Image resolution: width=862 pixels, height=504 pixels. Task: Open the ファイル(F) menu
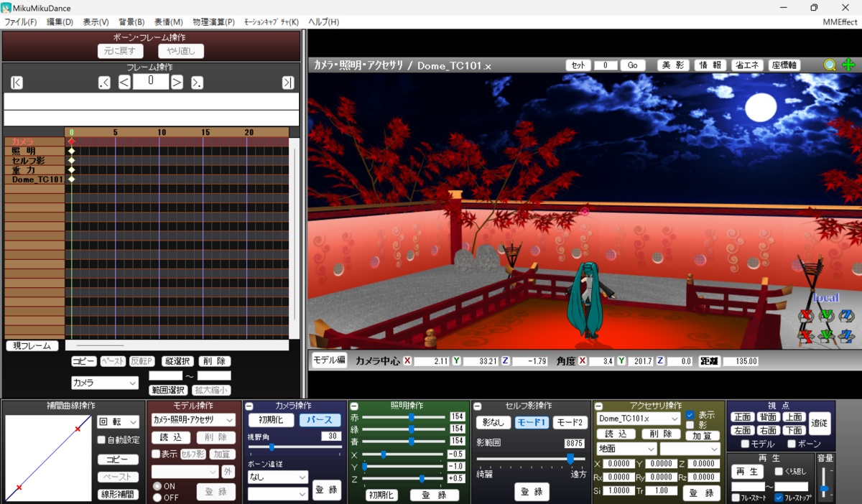point(21,22)
